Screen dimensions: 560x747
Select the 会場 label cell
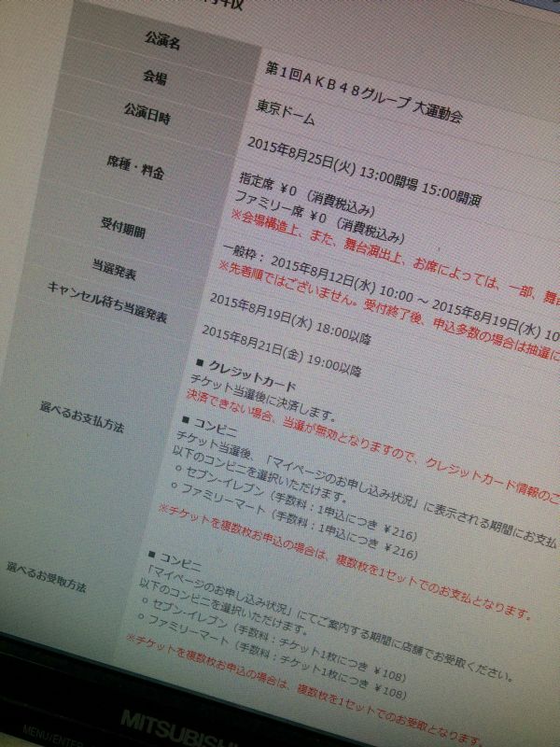coord(155,77)
